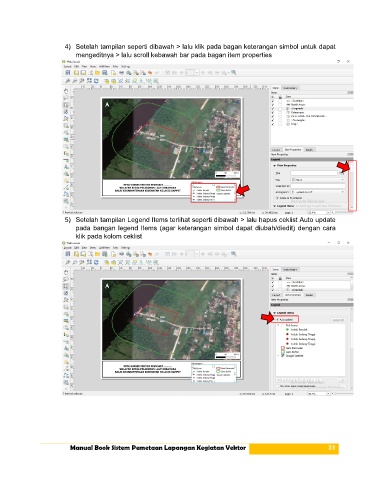The width and height of the screenshot is (370, 480).
Task: Click the Title input field in Main Properties
Action: click(x=314, y=173)
